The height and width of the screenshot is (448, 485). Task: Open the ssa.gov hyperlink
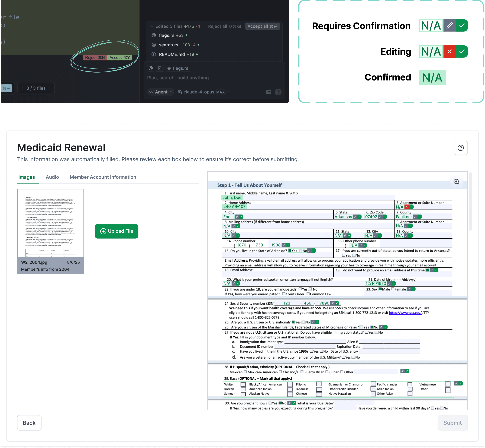point(405,313)
